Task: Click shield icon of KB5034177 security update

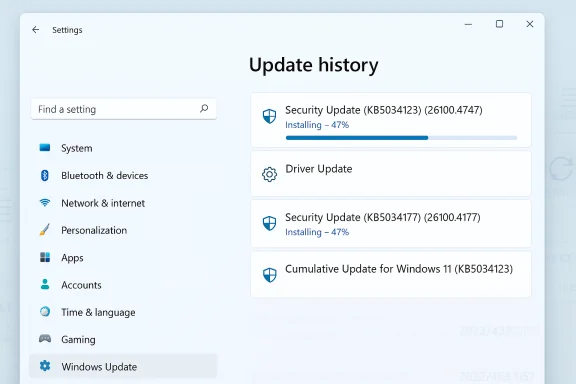Action: click(269, 223)
